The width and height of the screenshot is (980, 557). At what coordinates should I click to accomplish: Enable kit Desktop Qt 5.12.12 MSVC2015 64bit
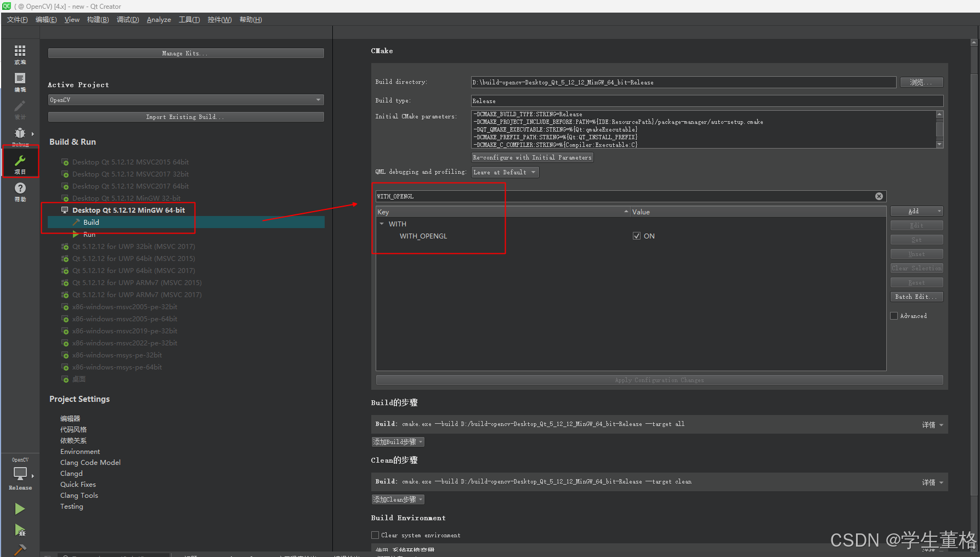(x=131, y=162)
